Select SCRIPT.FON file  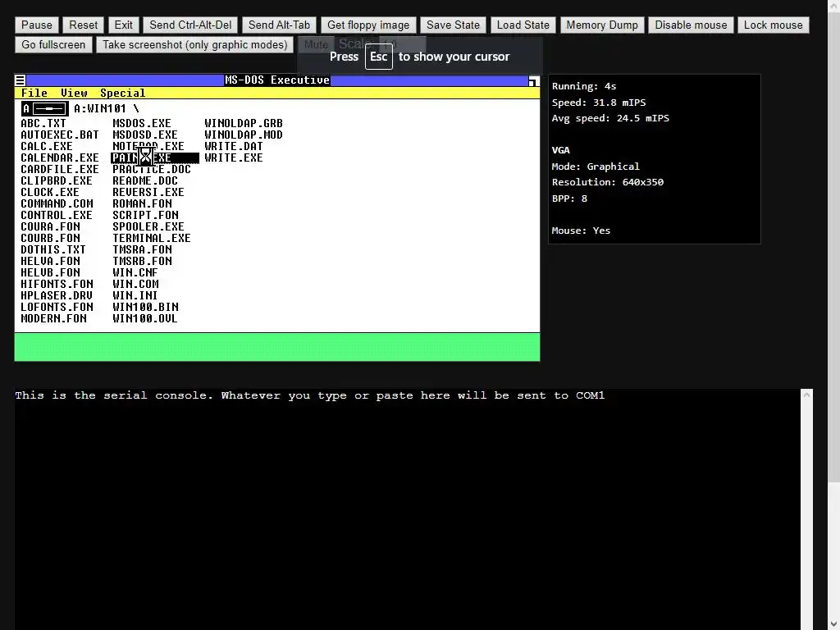[x=146, y=216]
